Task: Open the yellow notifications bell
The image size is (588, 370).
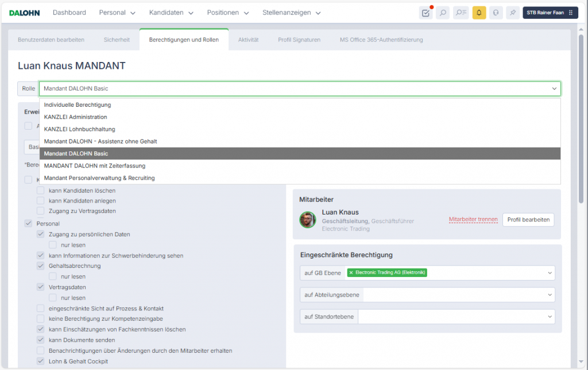Action: pos(479,13)
